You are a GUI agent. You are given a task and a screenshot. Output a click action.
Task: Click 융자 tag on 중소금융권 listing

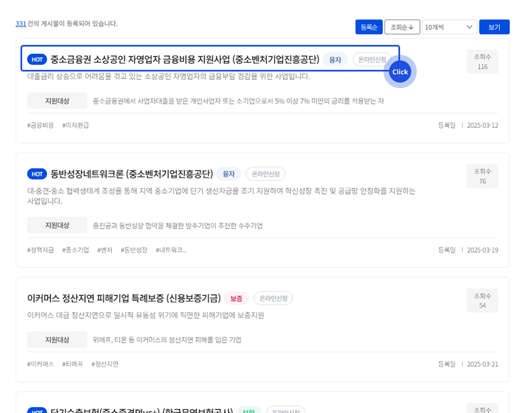[335, 59]
